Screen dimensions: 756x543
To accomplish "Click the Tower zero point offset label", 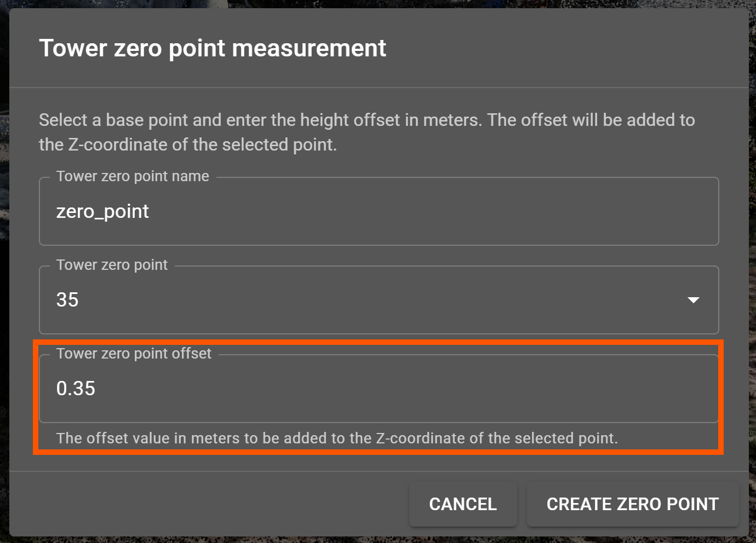I will pyautogui.click(x=134, y=354).
